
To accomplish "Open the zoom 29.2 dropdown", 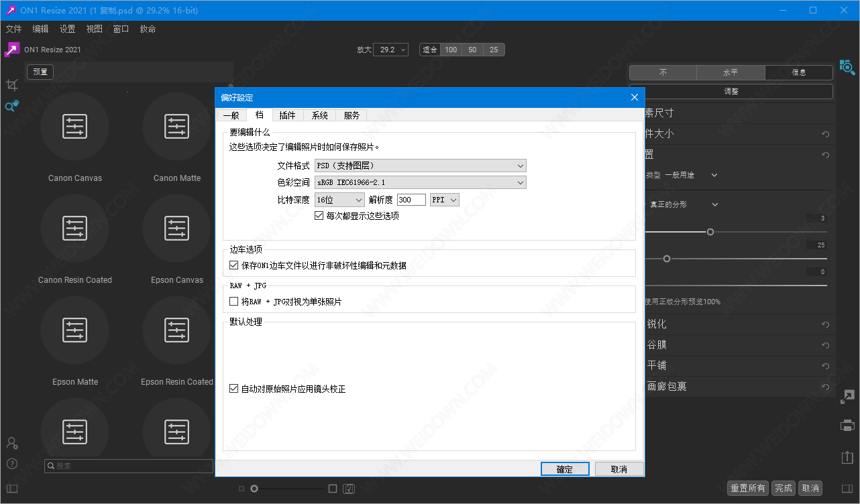I will point(392,50).
